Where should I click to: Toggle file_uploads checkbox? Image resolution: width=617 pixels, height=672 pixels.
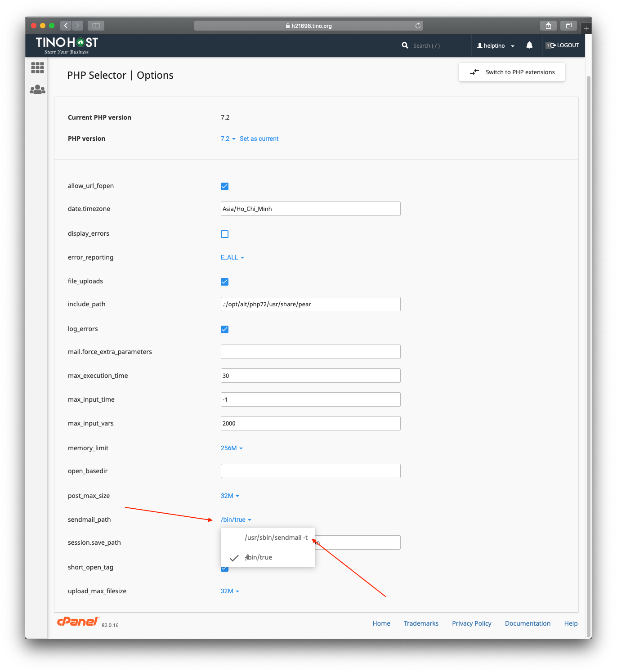225,282
